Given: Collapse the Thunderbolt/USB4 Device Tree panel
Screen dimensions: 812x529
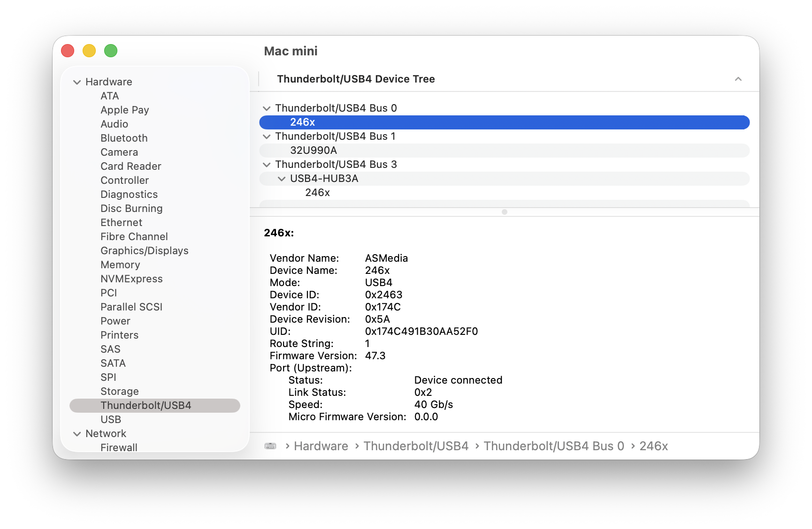Looking at the screenshot, I should (x=738, y=79).
